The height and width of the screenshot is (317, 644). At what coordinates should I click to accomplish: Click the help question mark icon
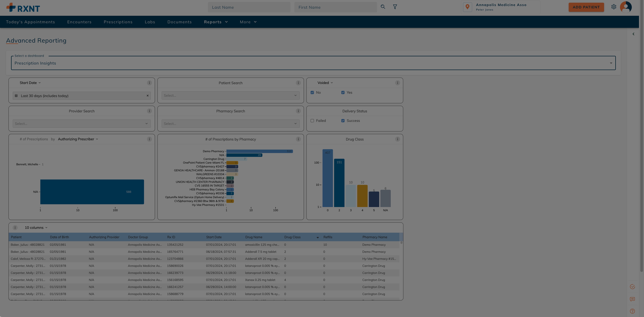(632, 311)
